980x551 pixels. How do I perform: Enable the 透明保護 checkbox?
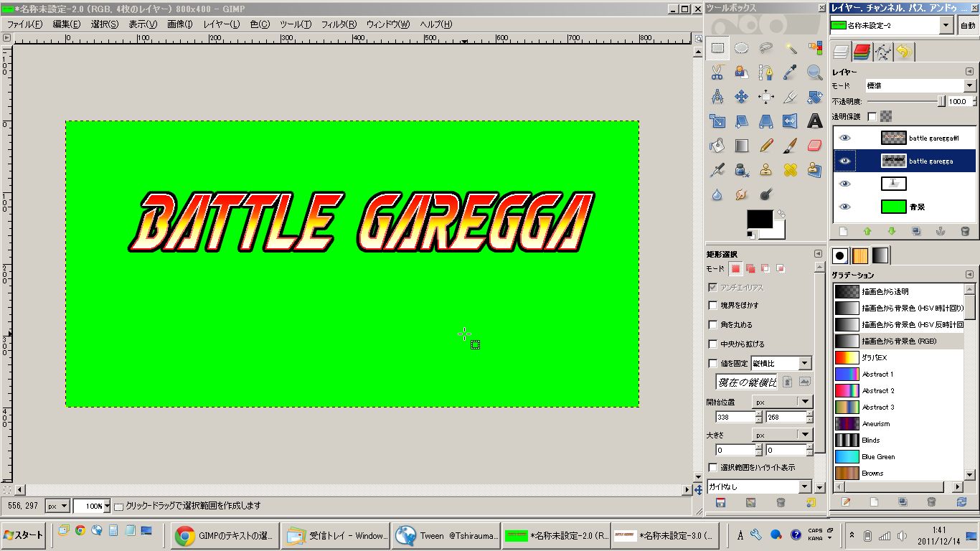(872, 116)
